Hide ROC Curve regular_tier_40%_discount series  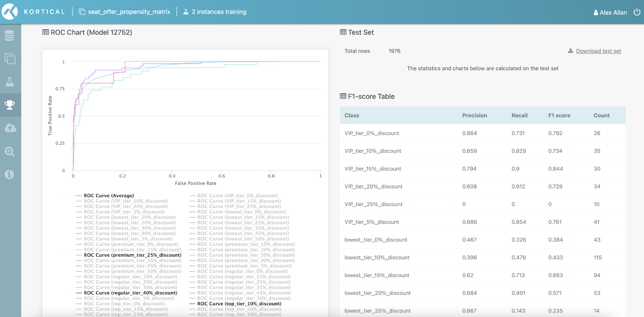[x=130, y=293]
